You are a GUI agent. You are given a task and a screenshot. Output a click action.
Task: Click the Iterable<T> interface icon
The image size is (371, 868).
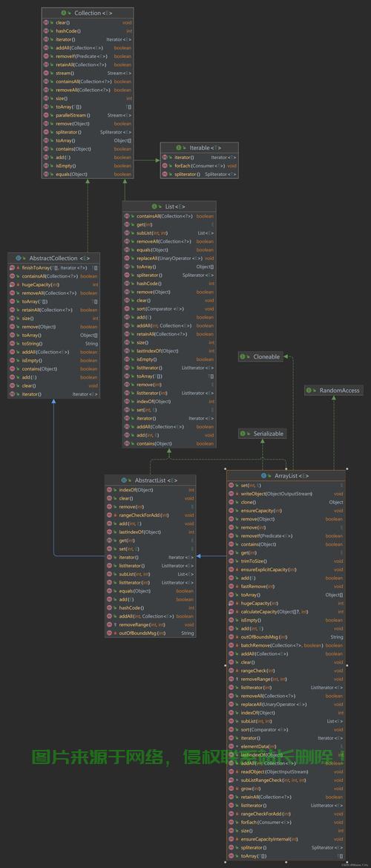pyautogui.click(x=179, y=148)
